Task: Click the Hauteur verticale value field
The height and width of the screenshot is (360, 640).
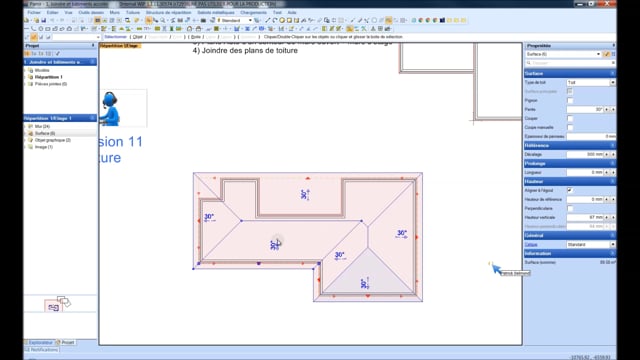Action: pos(585,218)
